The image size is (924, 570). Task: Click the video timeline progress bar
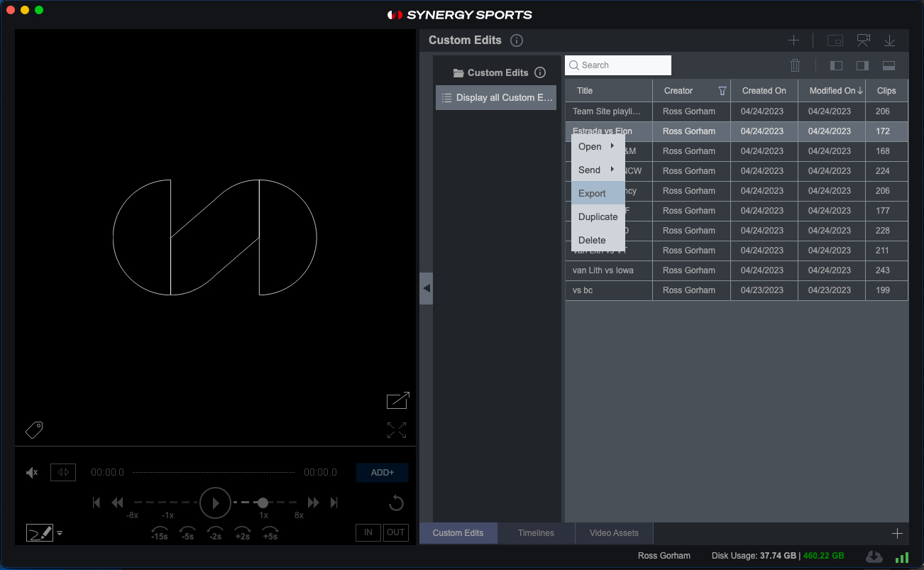[214, 472]
